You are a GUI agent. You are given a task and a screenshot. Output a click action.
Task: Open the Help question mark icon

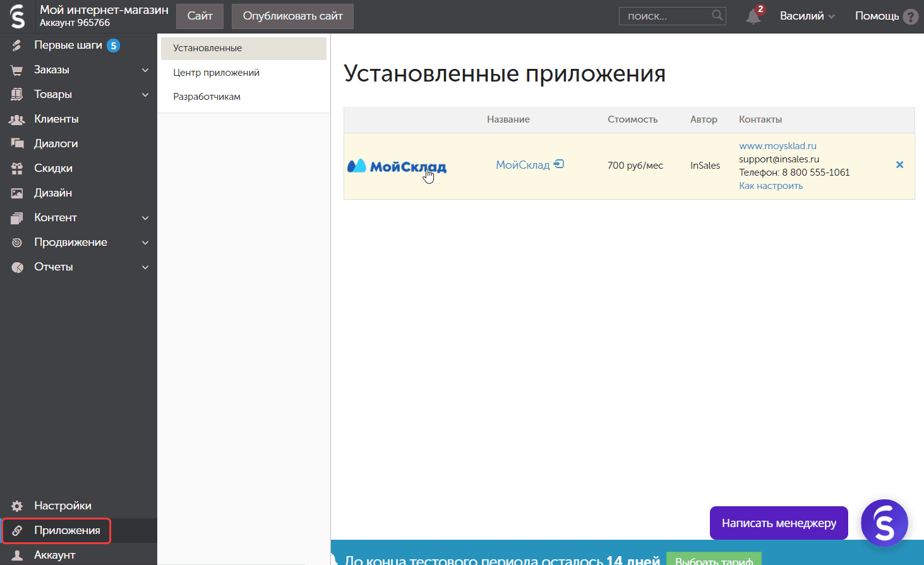tap(910, 16)
